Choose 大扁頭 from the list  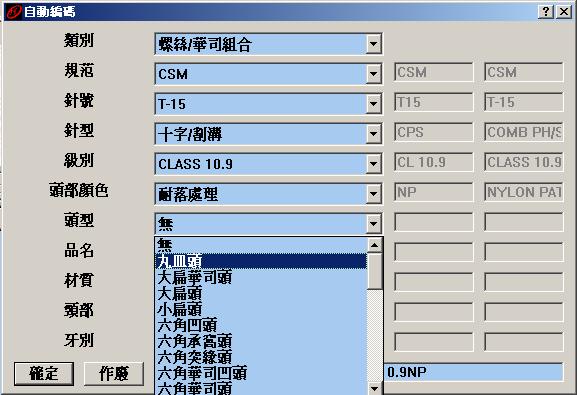[261, 293]
